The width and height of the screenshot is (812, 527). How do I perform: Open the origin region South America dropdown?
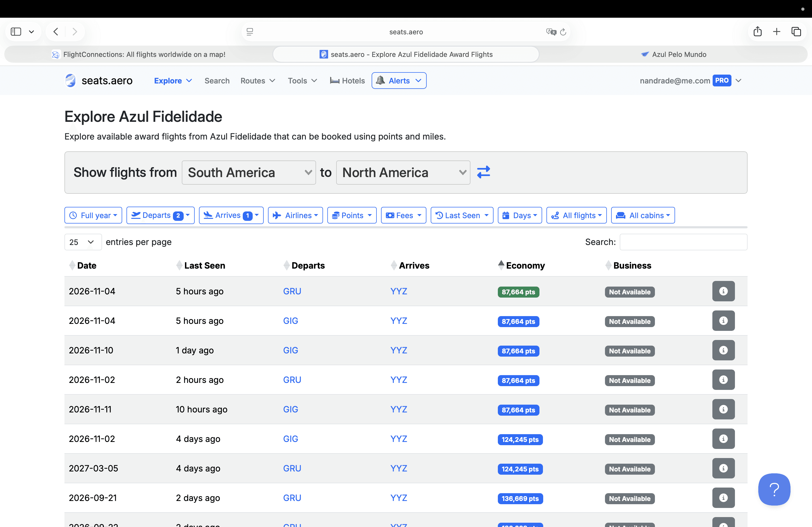(x=249, y=173)
